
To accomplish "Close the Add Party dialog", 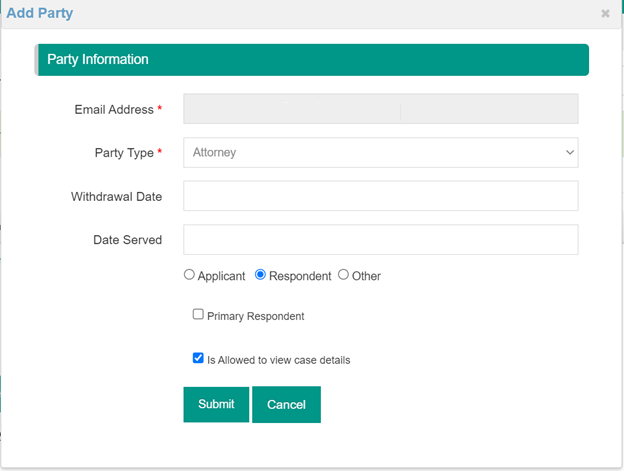I will pos(605,14).
